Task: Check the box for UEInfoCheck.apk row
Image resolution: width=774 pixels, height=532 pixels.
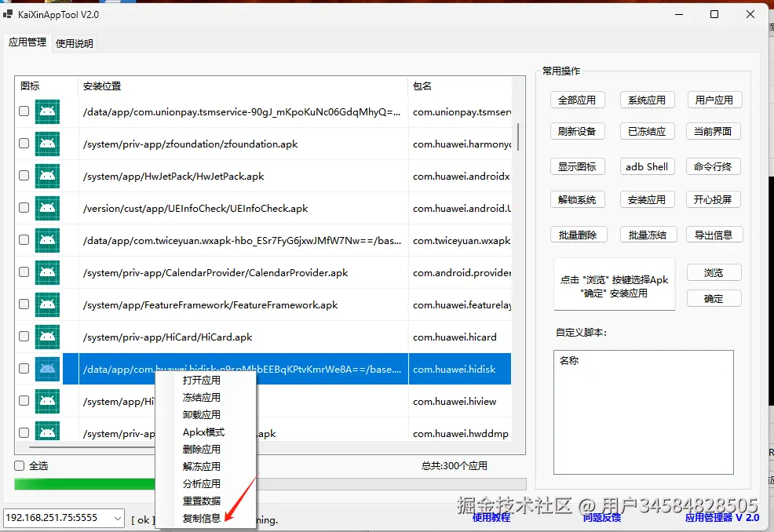Action: coord(24,208)
